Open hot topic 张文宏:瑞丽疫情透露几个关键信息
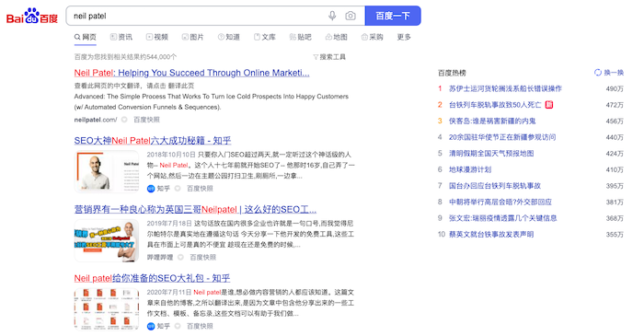This screenshot has width=644, height=336. [x=502, y=218]
